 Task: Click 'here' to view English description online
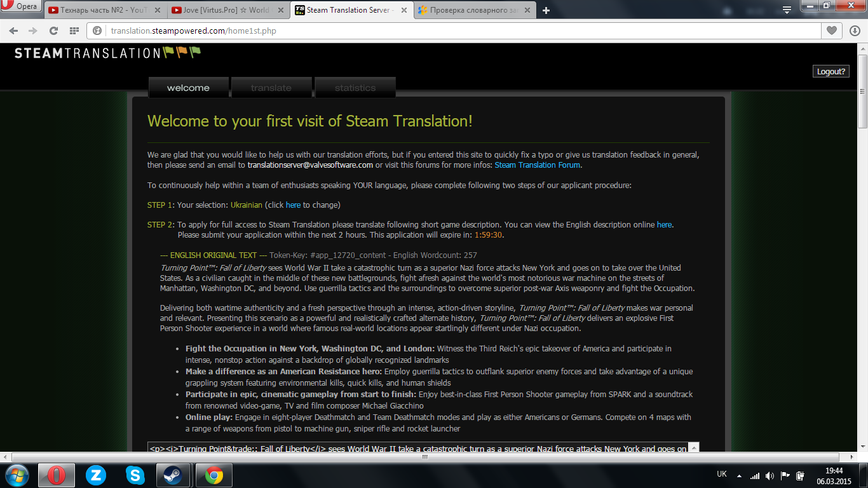(664, 225)
